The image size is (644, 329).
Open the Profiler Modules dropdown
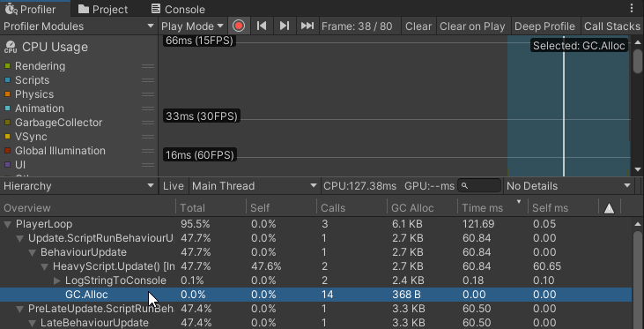pos(78,26)
